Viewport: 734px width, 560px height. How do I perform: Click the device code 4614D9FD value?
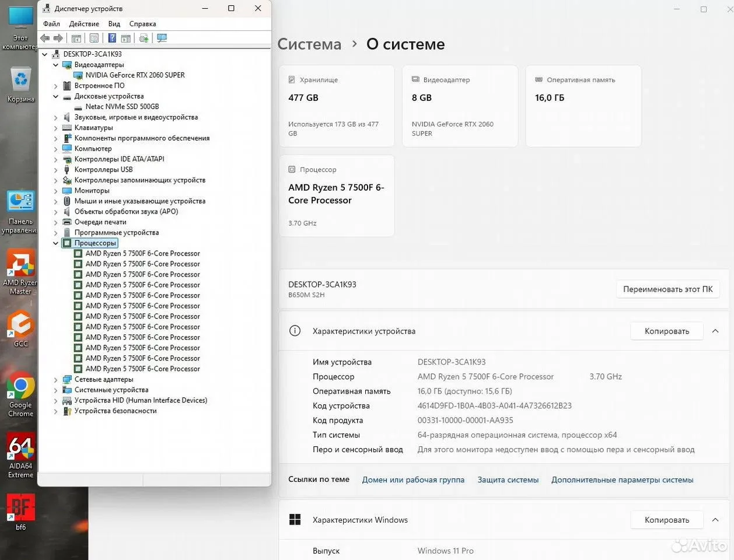coord(495,405)
